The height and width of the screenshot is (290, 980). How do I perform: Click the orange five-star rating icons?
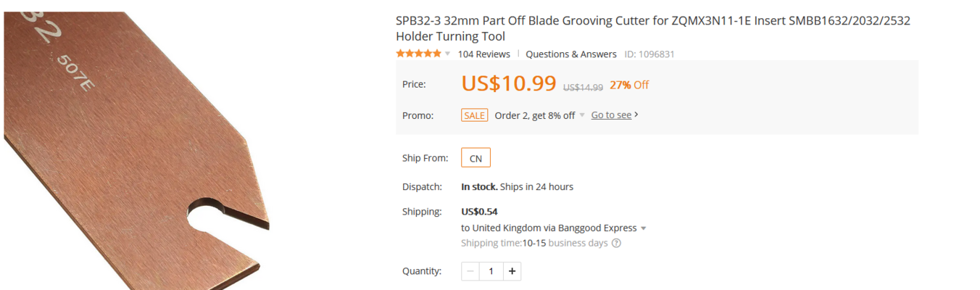418,54
